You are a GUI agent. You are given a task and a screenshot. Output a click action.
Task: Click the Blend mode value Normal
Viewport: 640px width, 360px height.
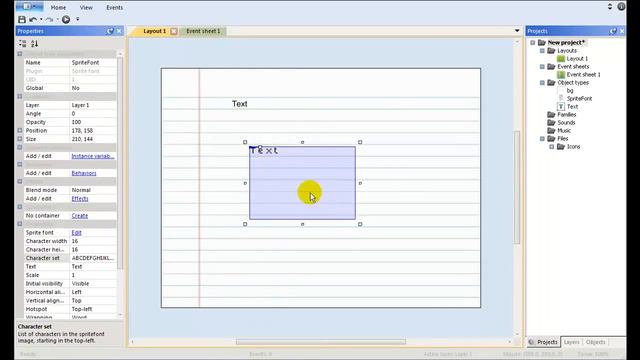93,190
